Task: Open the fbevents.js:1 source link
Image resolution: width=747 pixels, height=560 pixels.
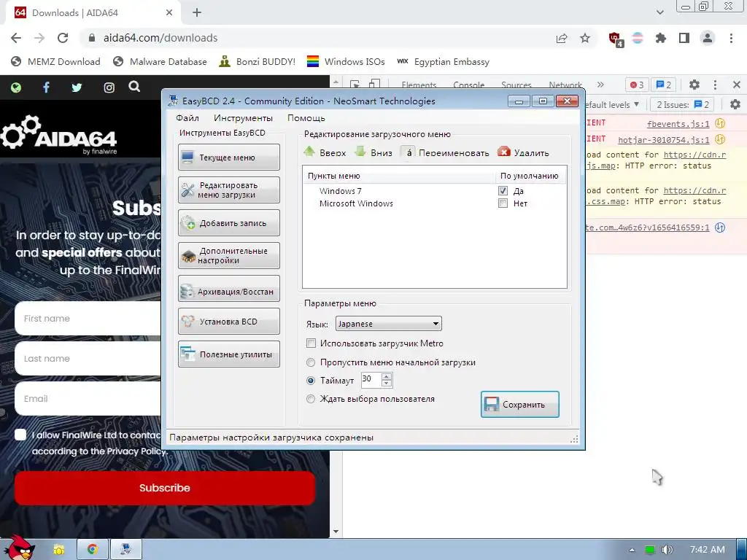Action: click(678, 124)
